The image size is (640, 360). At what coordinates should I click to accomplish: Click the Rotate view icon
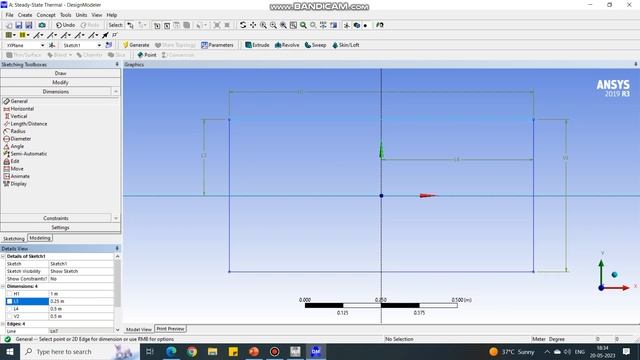243,25
